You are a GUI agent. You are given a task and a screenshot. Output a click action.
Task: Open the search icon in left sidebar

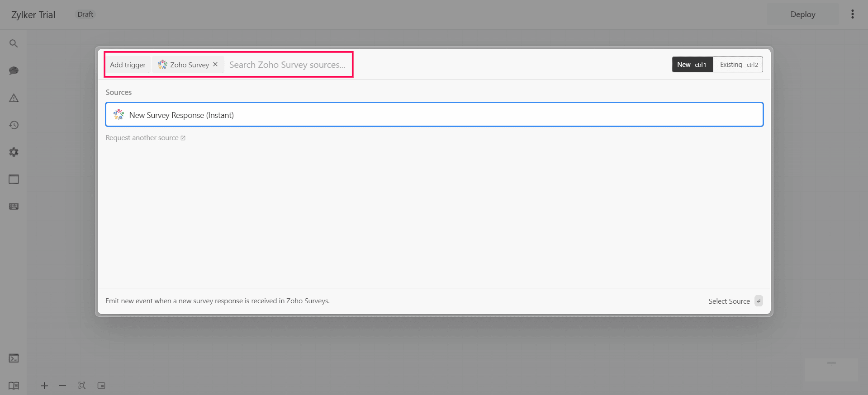(x=14, y=43)
